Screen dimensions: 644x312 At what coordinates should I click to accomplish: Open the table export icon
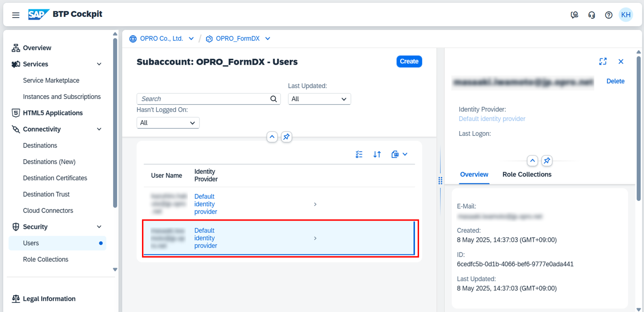click(395, 154)
